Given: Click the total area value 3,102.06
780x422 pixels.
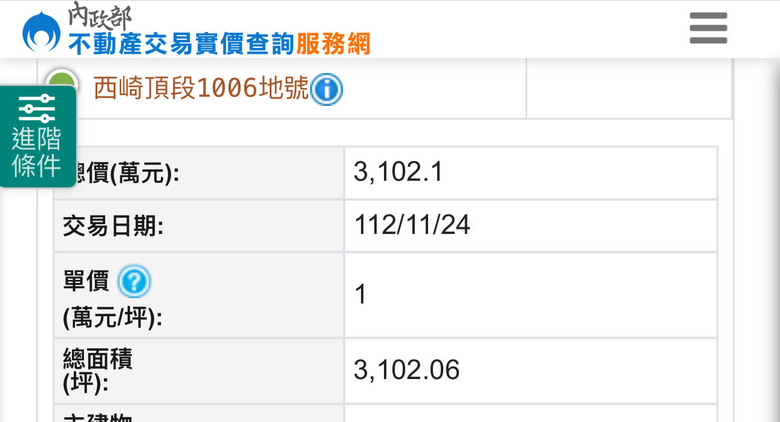Looking at the screenshot, I should pos(407,370).
